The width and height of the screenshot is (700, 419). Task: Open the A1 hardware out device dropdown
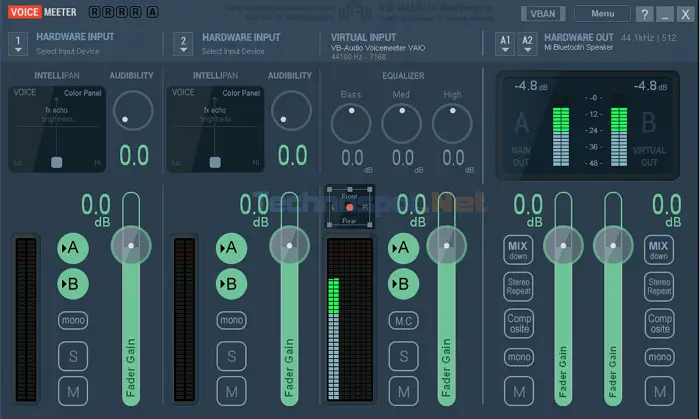coord(505,44)
